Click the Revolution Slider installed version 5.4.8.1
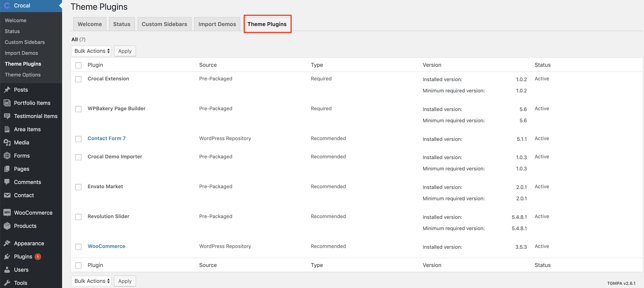644x288 pixels. pos(519,217)
